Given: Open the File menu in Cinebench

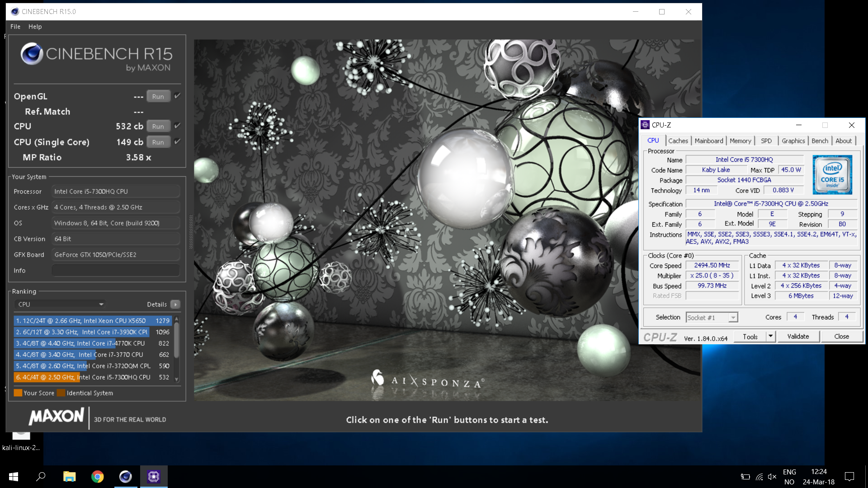Looking at the screenshot, I should pyautogui.click(x=15, y=27).
